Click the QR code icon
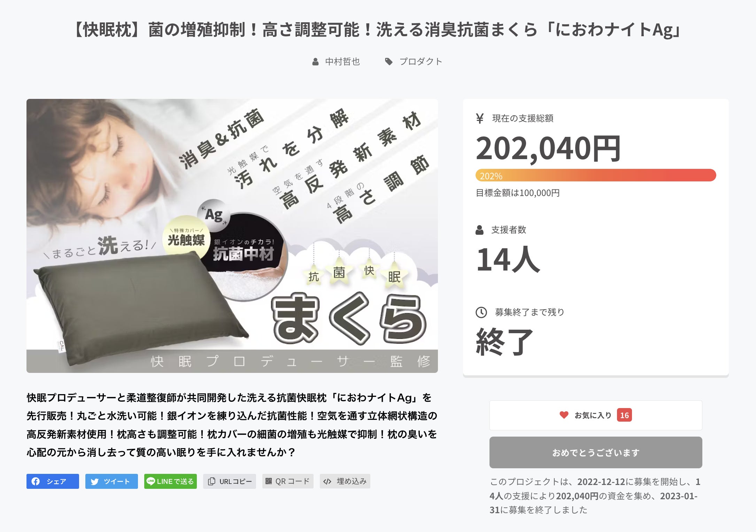The height and width of the screenshot is (532, 756). pos(269,481)
